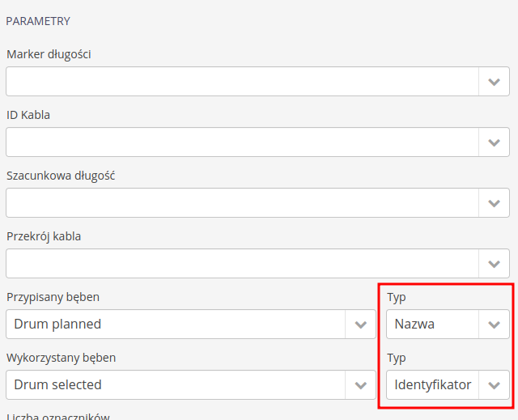Click the ID Kabla input field
Viewport: 518px width, 420px height.
click(x=242, y=142)
